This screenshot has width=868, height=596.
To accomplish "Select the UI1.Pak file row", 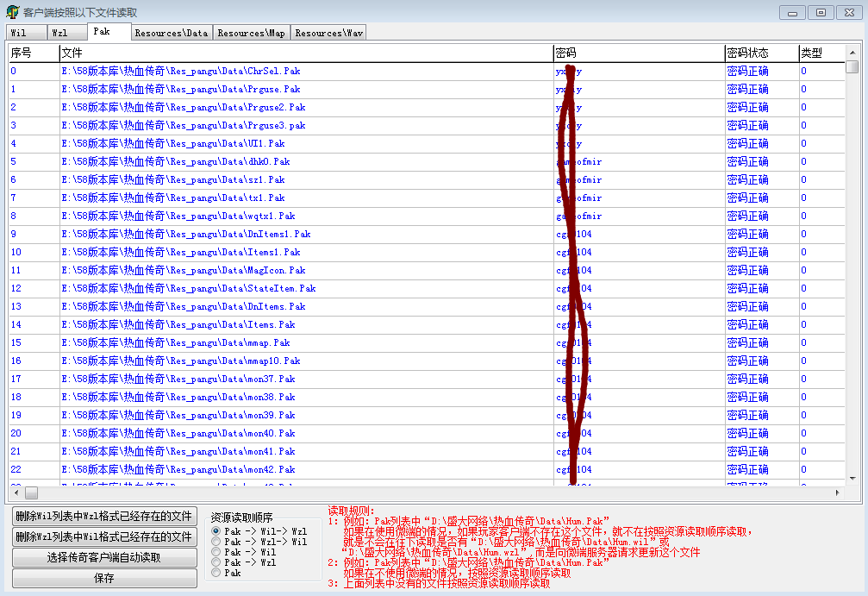I will coord(427,143).
